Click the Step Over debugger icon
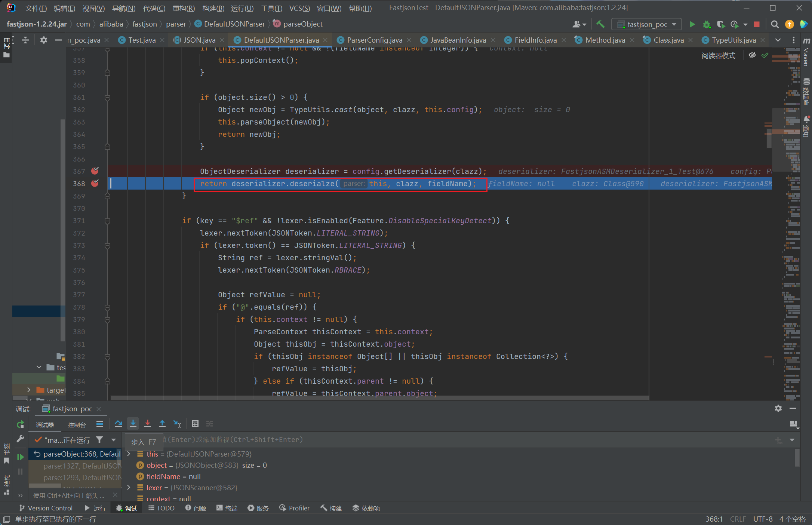812x525 pixels. (118, 424)
